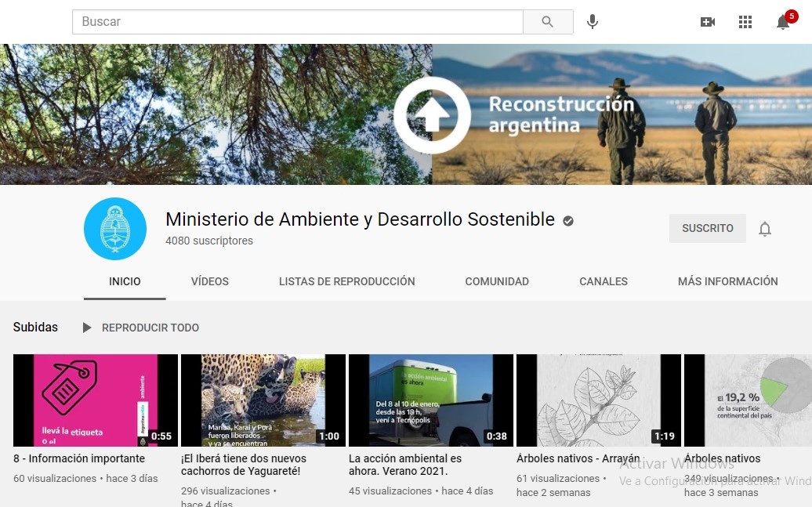Image resolution: width=812 pixels, height=507 pixels.
Task: Click '45 visualizaciones • hace 4 días' text
Action: 421,491
